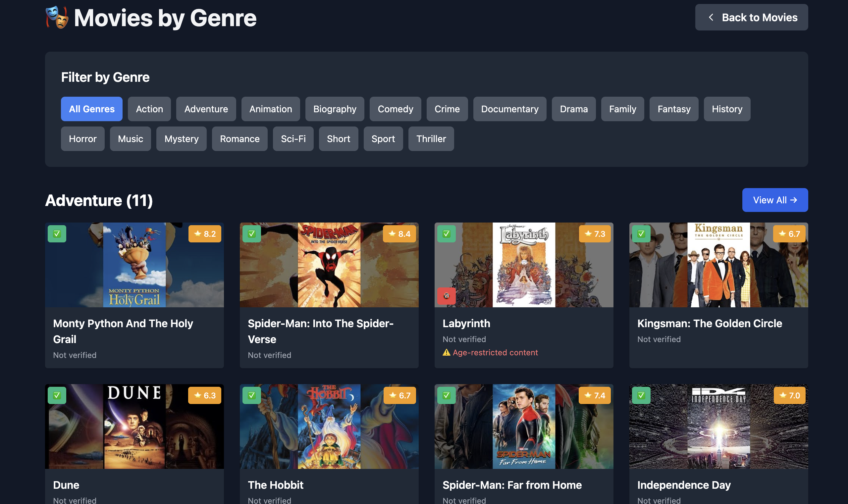Click the 7.3 star rating badge on Labyrinth
848x504 pixels.
(595, 234)
